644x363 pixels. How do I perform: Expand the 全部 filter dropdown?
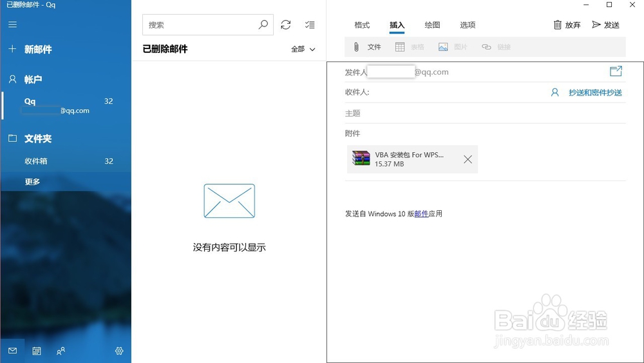click(x=303, y=49)
